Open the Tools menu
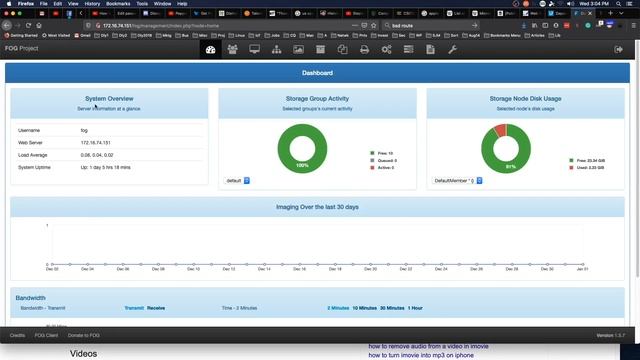 [142, 4]
